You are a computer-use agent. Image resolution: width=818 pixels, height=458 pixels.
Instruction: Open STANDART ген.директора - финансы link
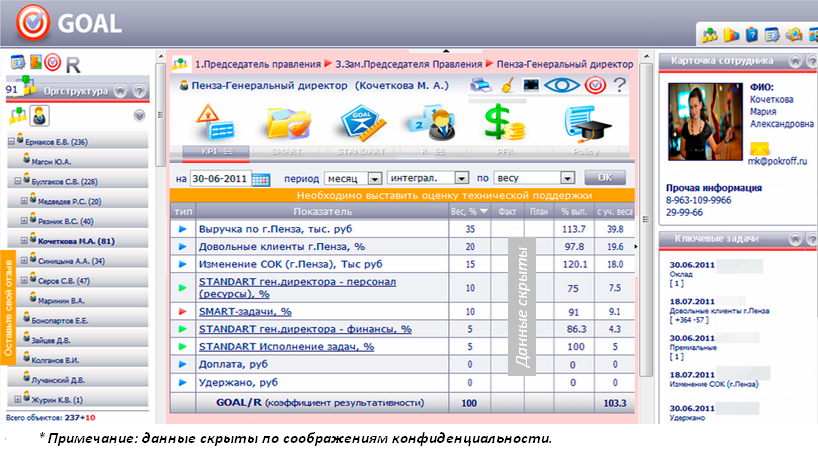point(305,329)
